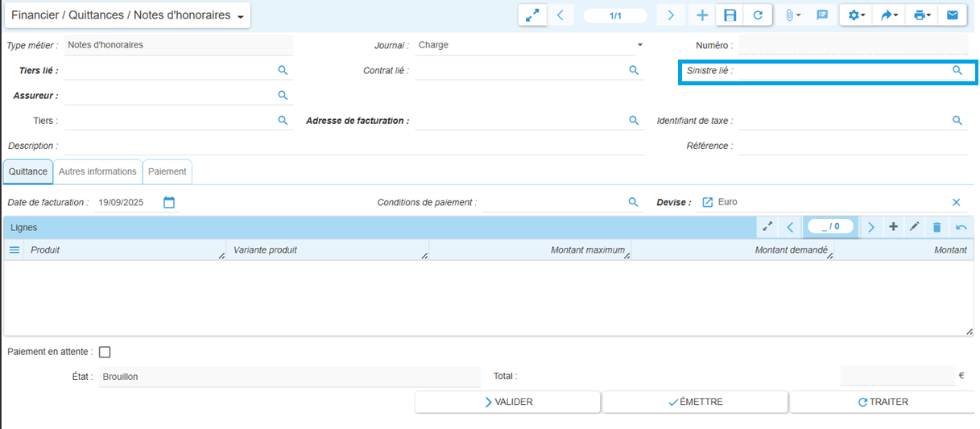Tick the Paiement en attente checkbox
980x429 pixels.
(105, 352)
